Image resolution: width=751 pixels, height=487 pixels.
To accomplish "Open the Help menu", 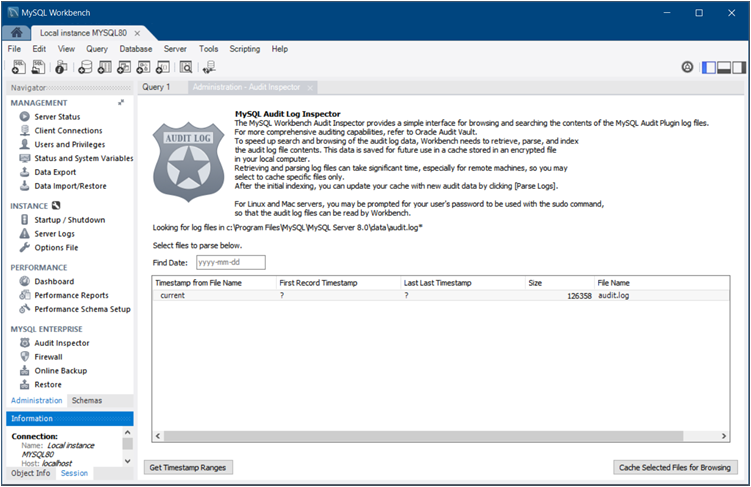I will 280,49.
